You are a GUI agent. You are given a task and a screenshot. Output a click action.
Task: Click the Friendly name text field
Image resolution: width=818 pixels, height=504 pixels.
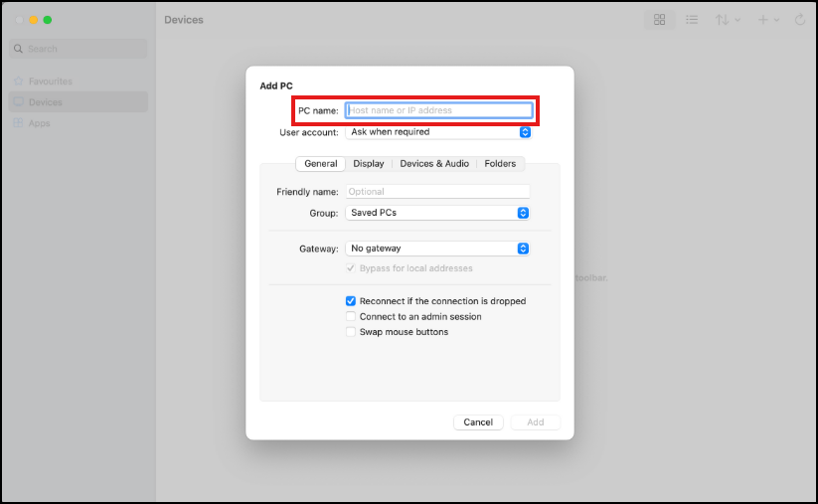point(437,192)
